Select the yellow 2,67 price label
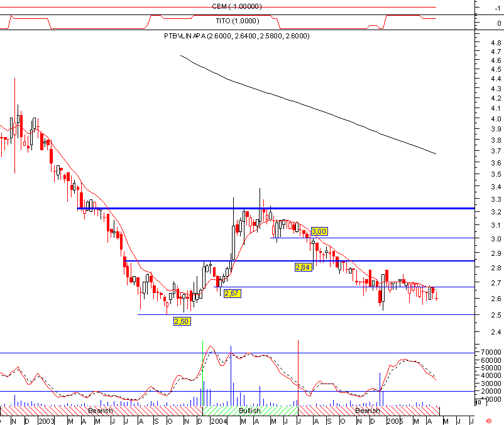504x425 pixels. coord(232,293)
